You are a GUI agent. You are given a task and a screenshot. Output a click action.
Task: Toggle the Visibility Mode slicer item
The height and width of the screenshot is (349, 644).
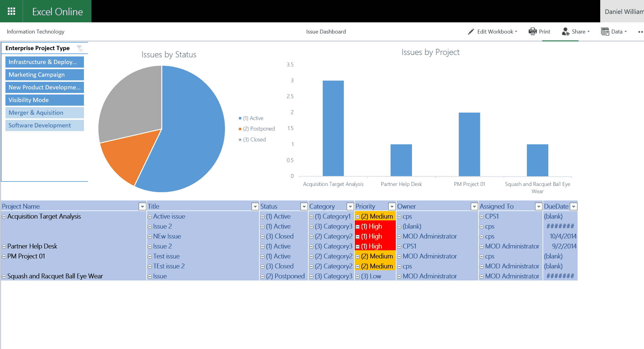point(45,100)
